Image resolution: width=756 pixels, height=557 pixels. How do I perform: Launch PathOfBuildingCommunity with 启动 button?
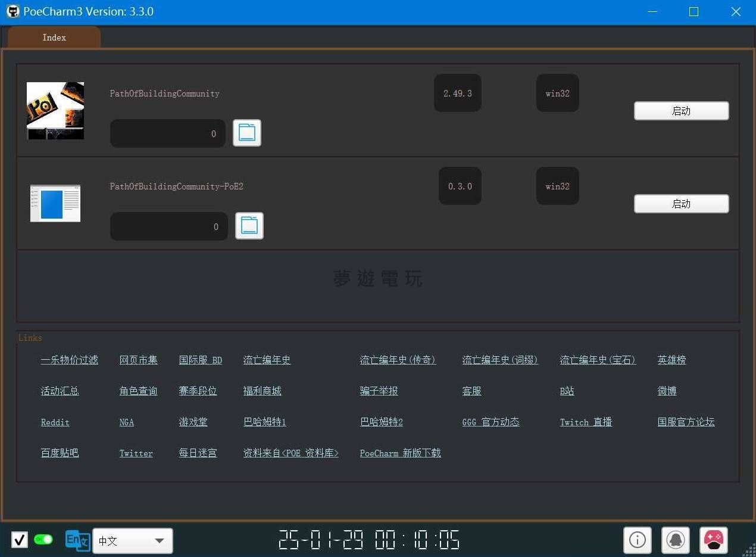[681, 111]
